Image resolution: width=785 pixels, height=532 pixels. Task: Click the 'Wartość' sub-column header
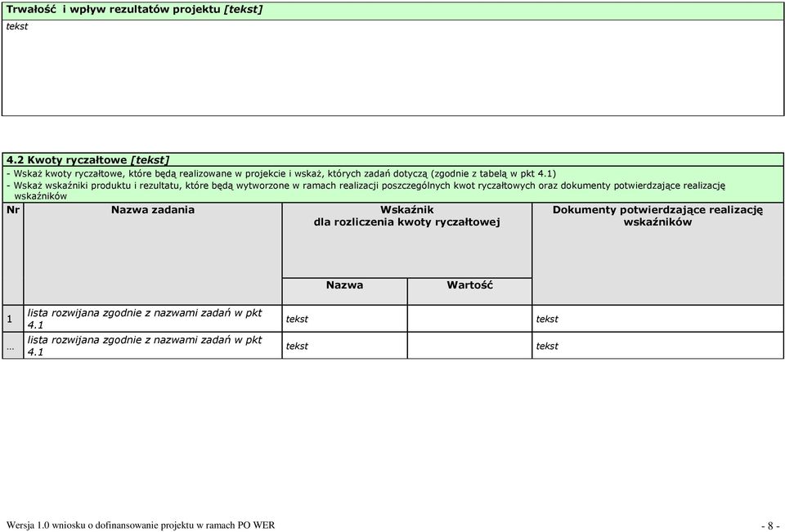[x=469, y=291]
